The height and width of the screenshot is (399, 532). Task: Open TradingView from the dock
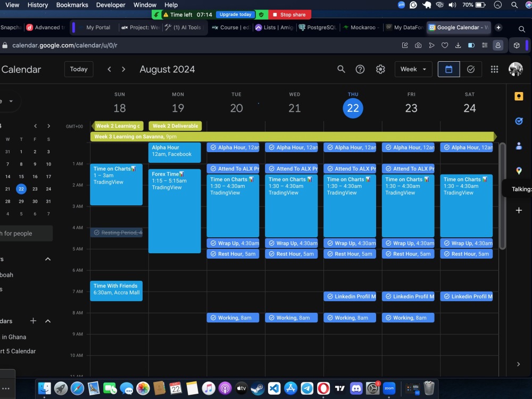[339, 388]
